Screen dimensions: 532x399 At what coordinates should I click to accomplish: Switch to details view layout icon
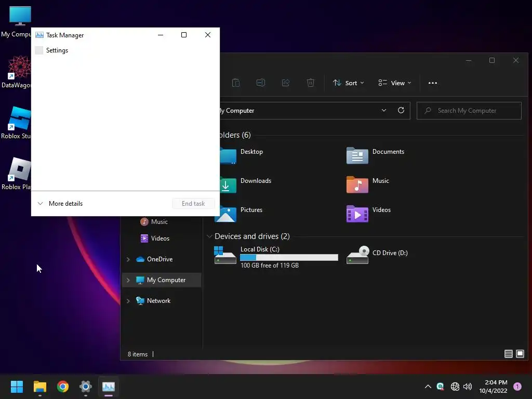(508, 354)
